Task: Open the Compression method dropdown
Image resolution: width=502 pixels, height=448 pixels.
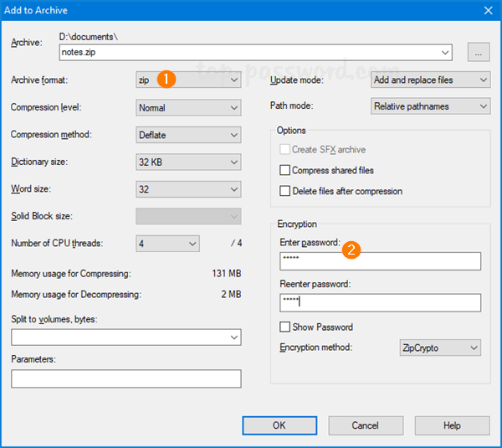Action: [x=188, y=135]
